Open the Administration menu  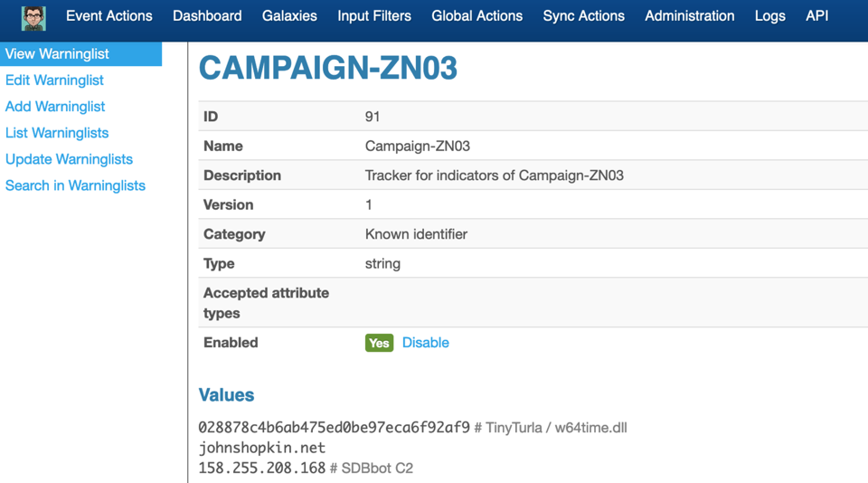click(x=690, y=16)
